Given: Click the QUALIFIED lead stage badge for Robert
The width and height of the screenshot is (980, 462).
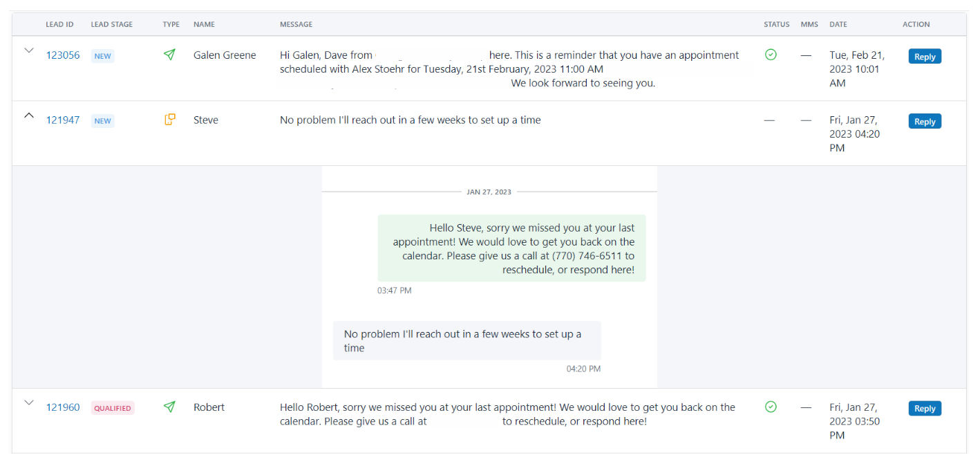Looking at the screenshot, I should [113, 408].
